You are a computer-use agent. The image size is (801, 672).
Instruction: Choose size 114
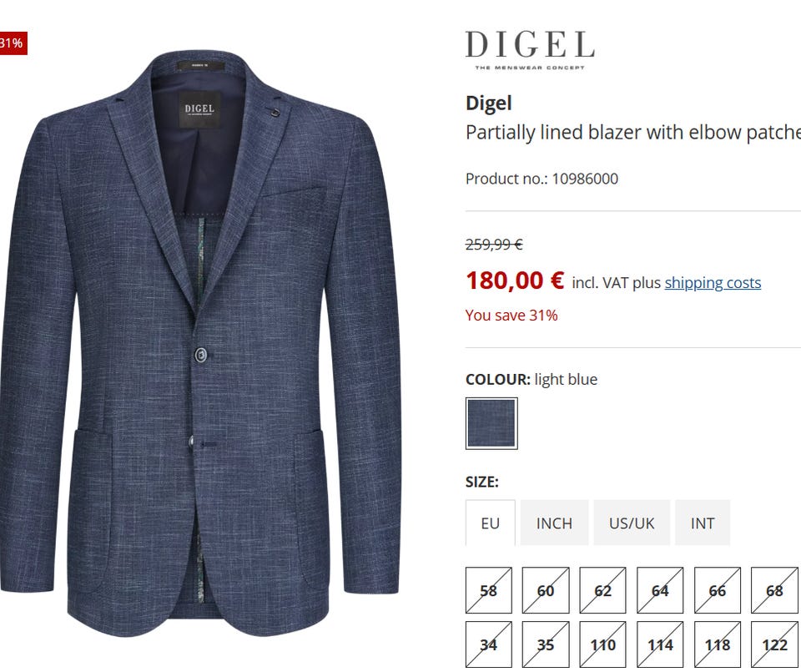660,644
